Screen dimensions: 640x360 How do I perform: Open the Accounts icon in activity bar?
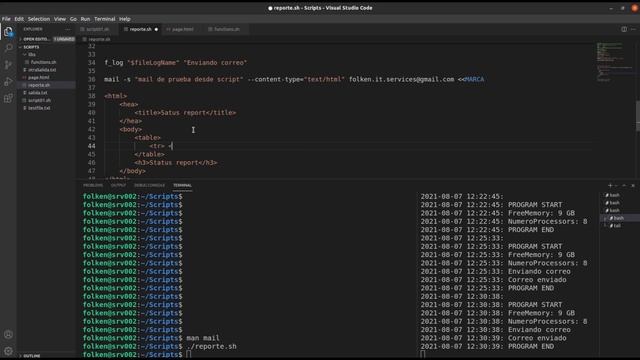pyautogui.click(x=8, y=334)
